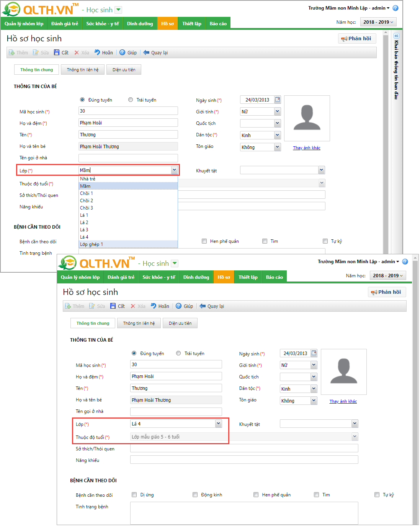This screenshot has width=420, height=527.
Task: Switch to Diện ưu tiên tab in bottom window
Action: pos(180,323)
